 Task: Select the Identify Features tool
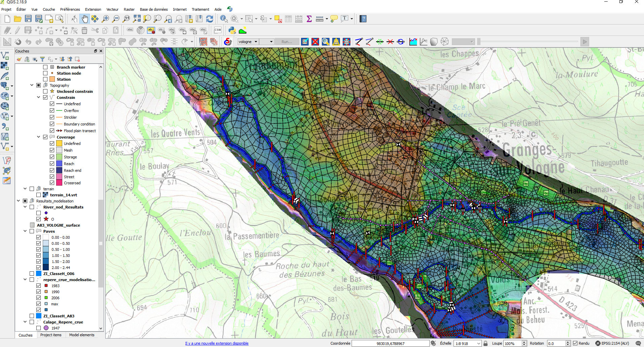point(224,19)
